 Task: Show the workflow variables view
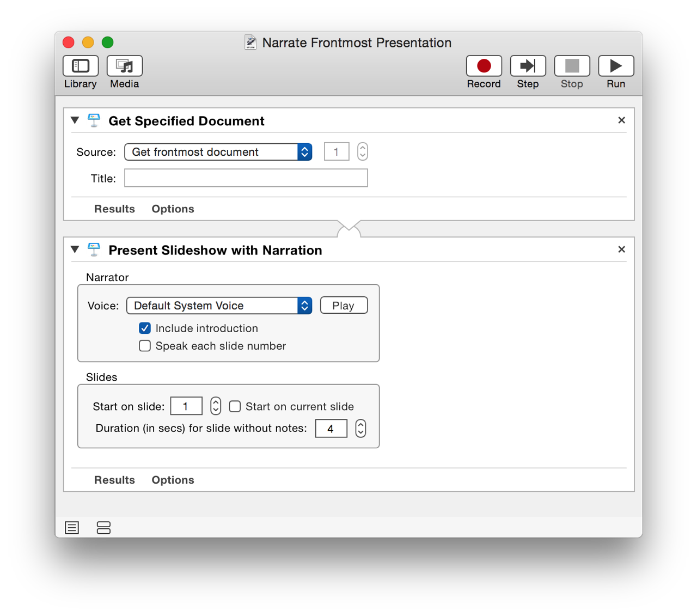[103, 527]
